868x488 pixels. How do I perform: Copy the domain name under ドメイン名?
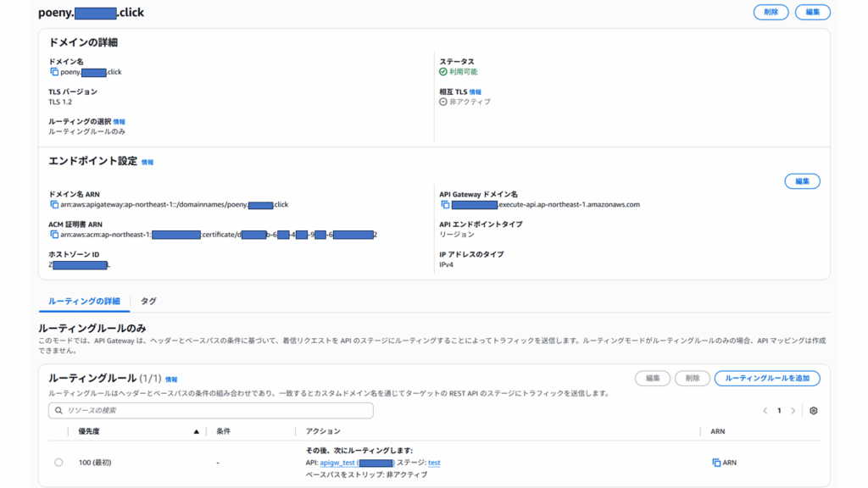[54, 72]
